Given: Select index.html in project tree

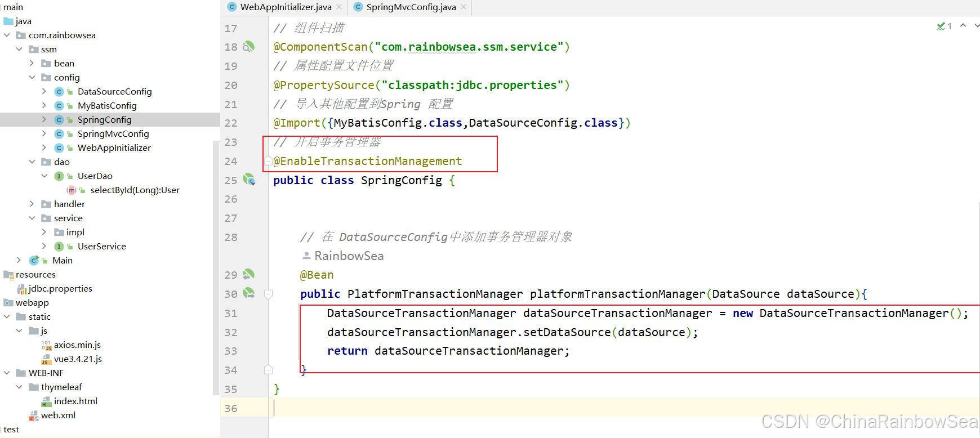Looking at the screenshot, I should tap(75, 401).
